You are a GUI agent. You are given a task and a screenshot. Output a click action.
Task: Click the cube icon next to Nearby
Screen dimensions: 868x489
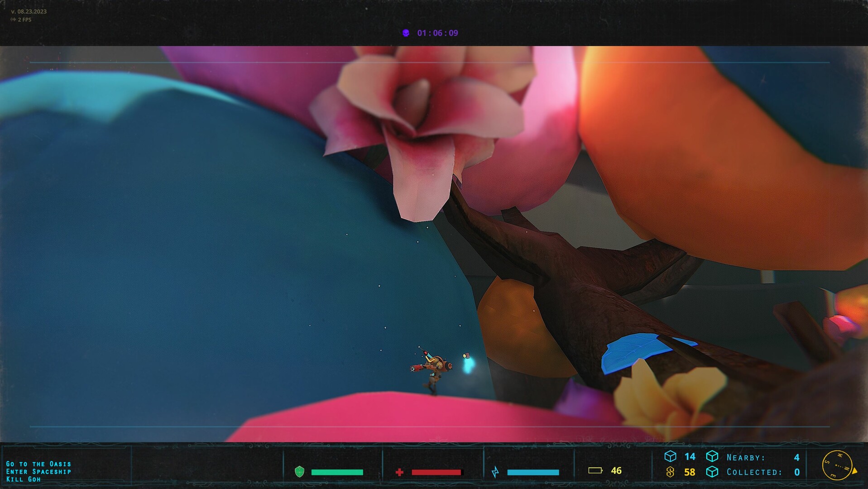[x=712, y=456]
